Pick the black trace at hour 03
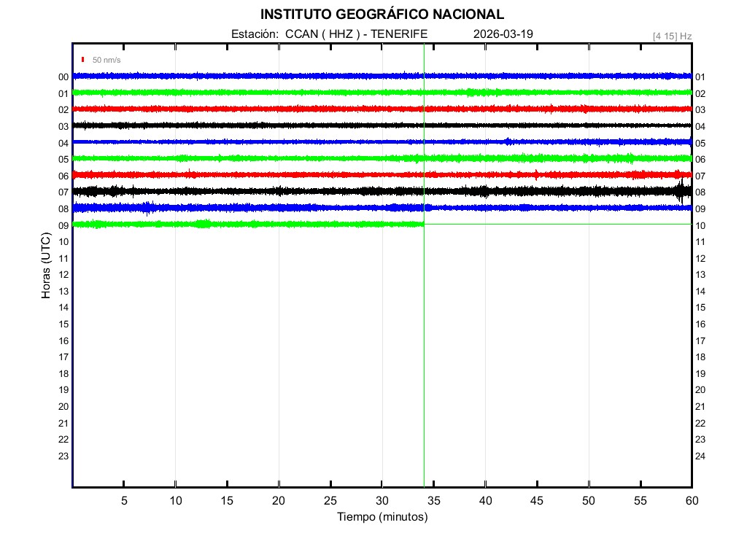747x560 pixels. (x=292, y=125)
